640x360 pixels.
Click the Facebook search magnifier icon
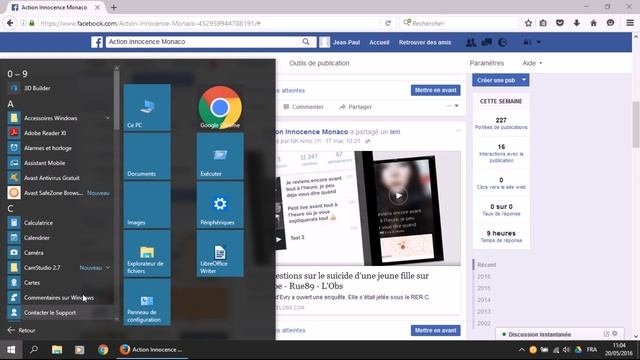pyautogui.click(x=306, y=42)
